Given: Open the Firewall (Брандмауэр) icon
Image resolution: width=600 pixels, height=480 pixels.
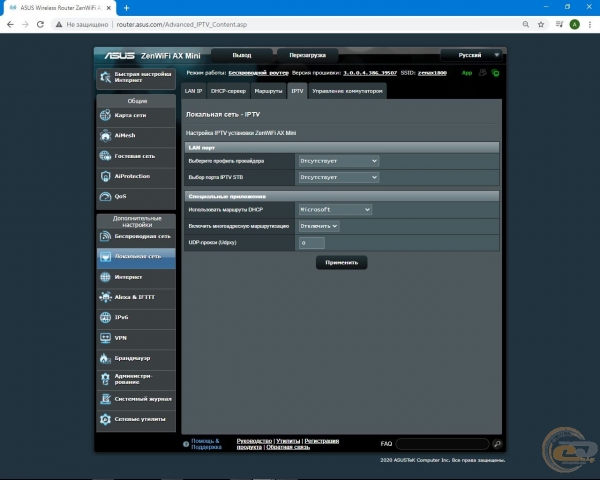Looking at the screenshot, I should pos(105,358).
